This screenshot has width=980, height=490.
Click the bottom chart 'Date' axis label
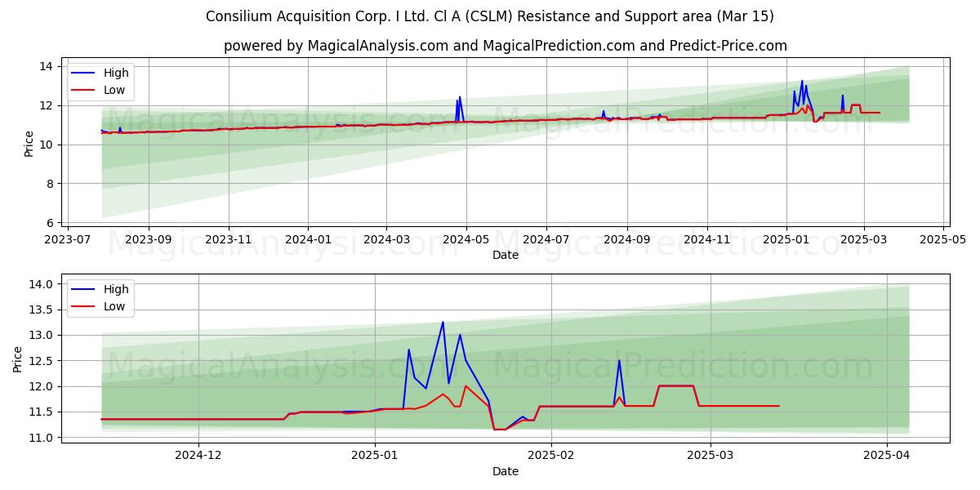pyautogui.click(x=506, y=471)
